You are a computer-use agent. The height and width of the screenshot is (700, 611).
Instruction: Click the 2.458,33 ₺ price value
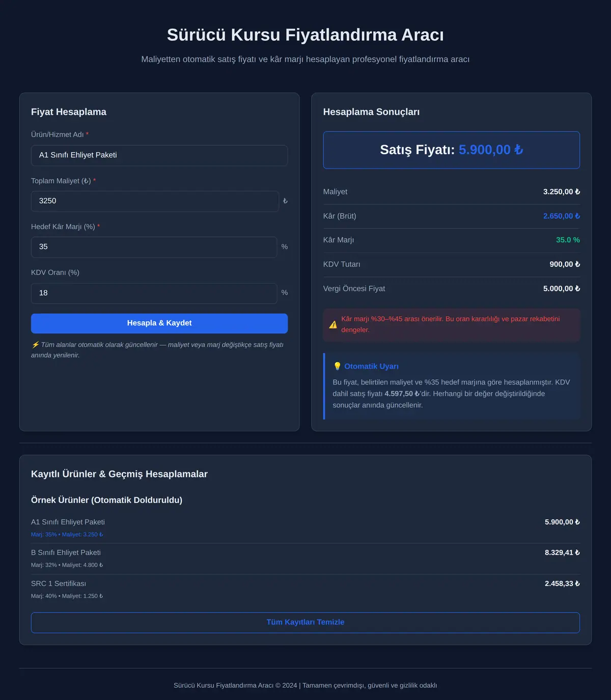coord(562,584)
